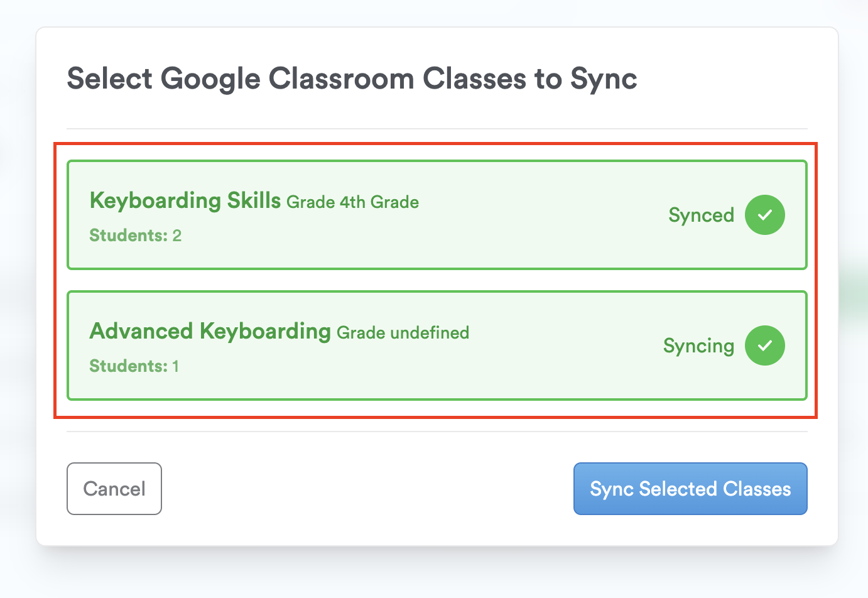Click the 'Students: 2' count text

pyautogui.click(x=136, y=236)
